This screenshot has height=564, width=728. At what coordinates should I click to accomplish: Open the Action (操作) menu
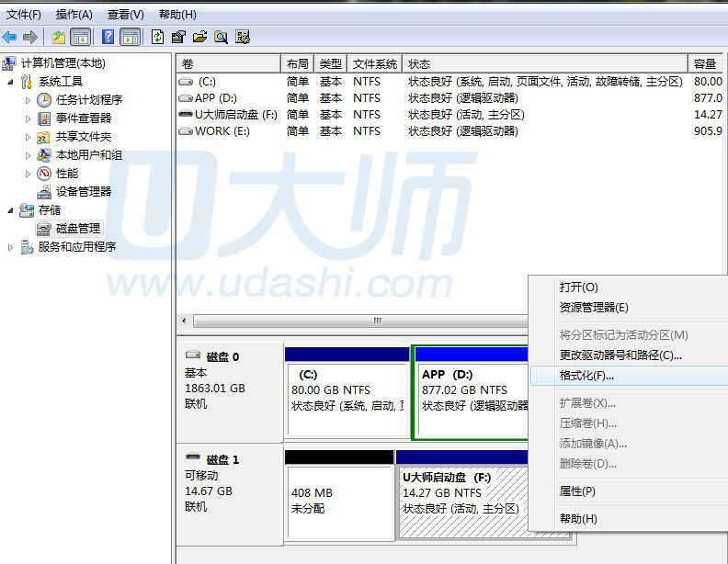pos(74,15)
